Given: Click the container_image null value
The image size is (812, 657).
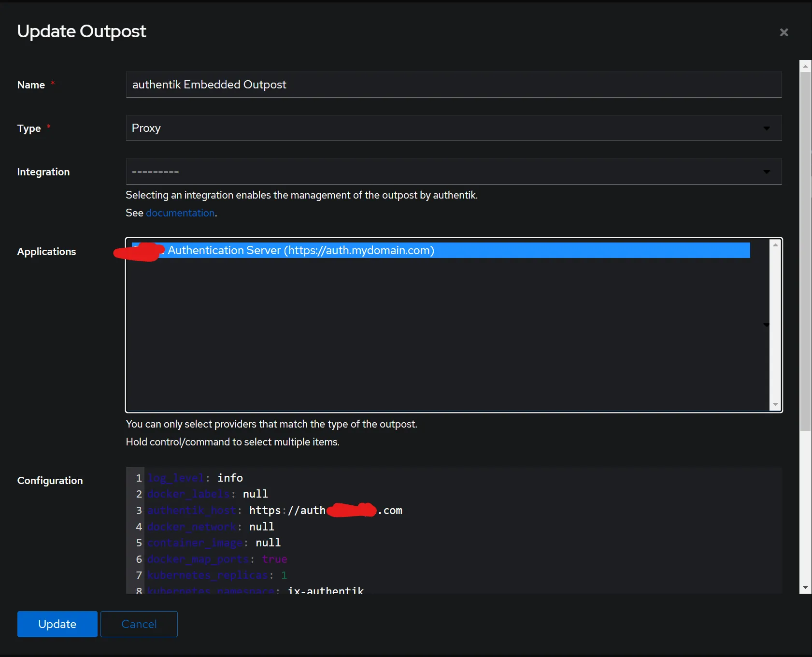Looking at the screenshot, I should (268, 543).
